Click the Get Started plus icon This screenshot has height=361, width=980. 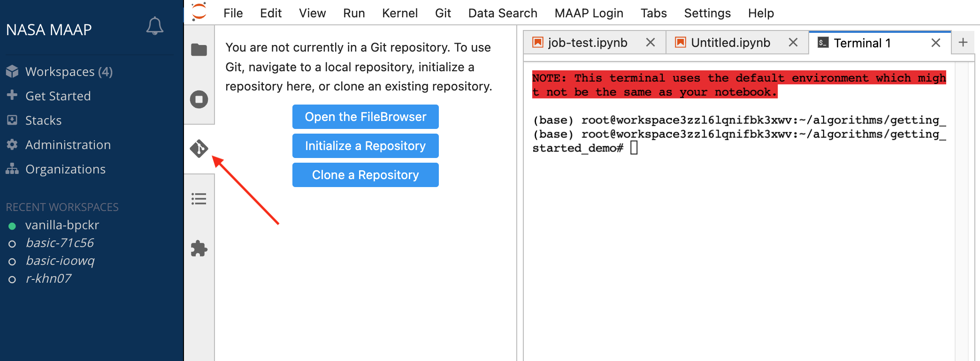pos(12,95)
